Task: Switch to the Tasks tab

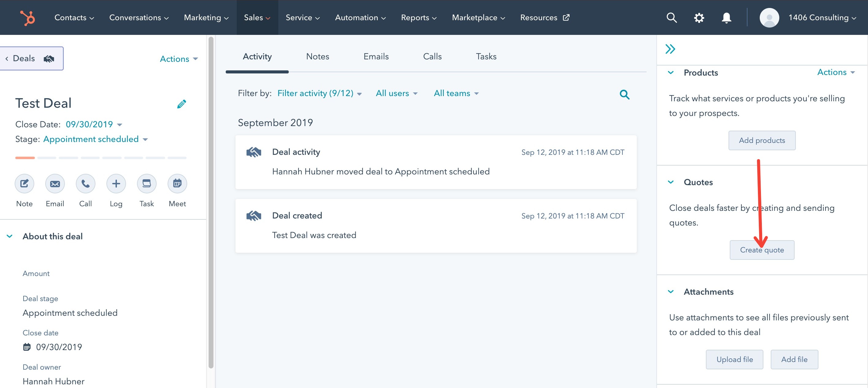Action: tap(486, 57)
